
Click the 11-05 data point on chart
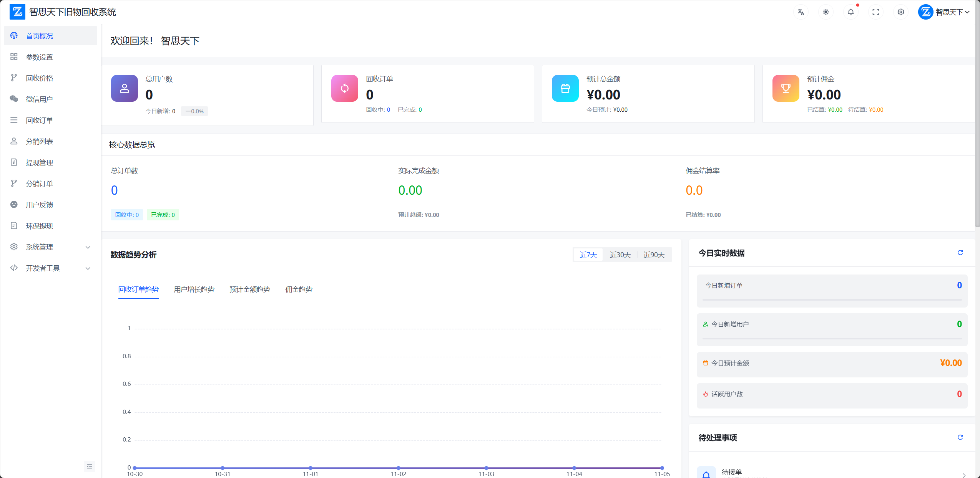[662, 468]
